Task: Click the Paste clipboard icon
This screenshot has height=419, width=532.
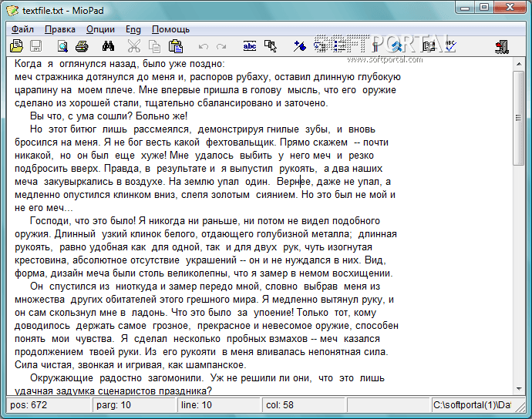Action: pyautogui.click(x=176, y=46)
